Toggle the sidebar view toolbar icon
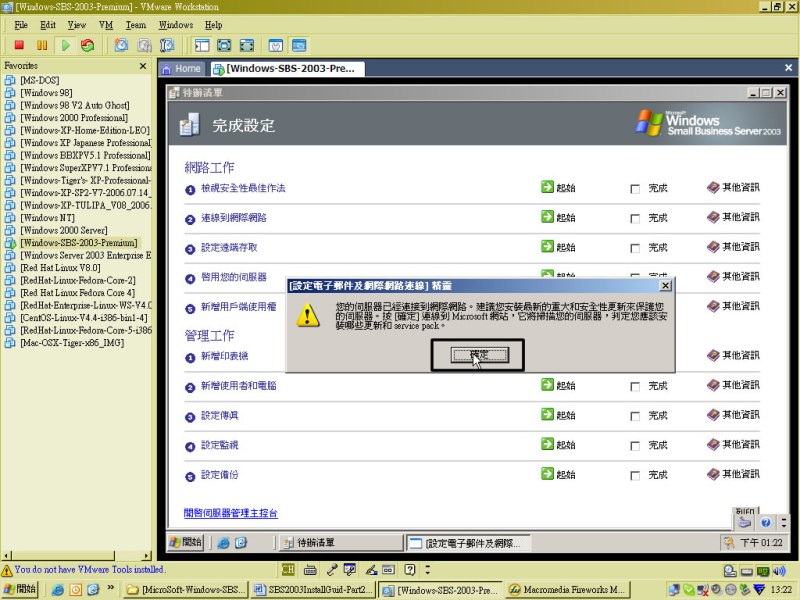The height and width of the screenshot is (600, 800). click(x=202, y=45)
